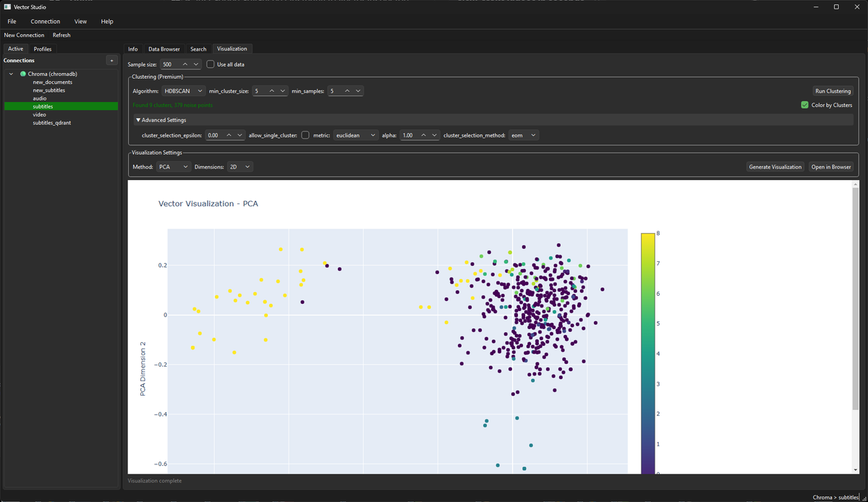Click the min_cluster_size value field
The width and height of the screenshot is (868, 502).
[x=259, y=91]
